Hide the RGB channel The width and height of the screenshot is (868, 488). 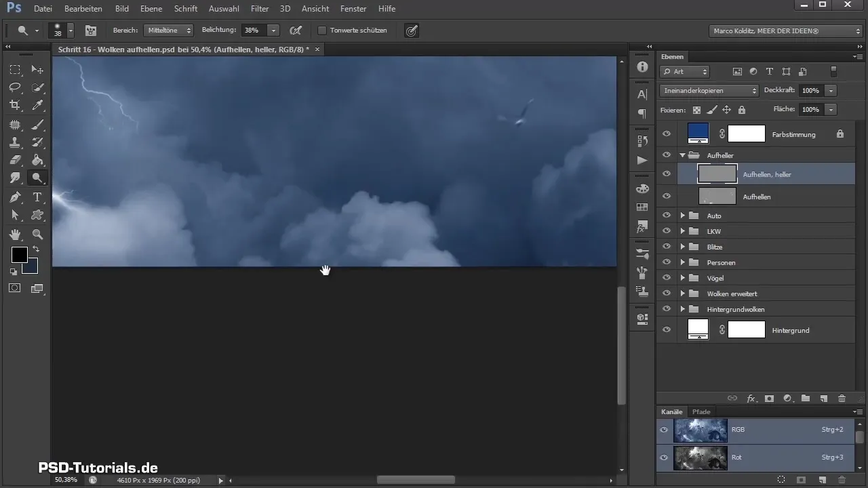click(665, 430)
